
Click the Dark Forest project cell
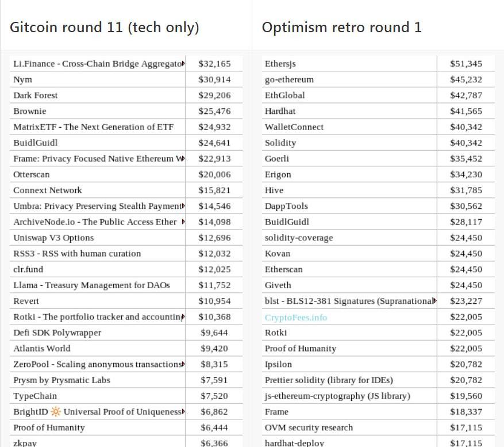pyautogui.click(x=97, y=95)
